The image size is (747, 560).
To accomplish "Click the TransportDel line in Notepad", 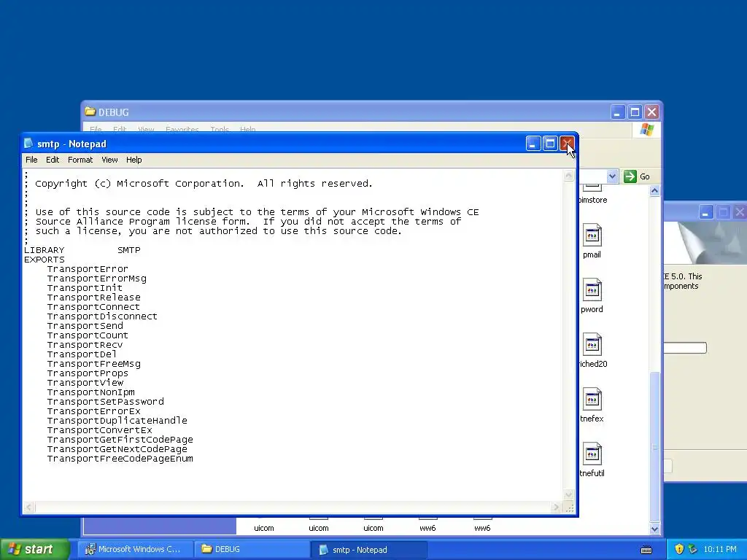I will [82, 355].
